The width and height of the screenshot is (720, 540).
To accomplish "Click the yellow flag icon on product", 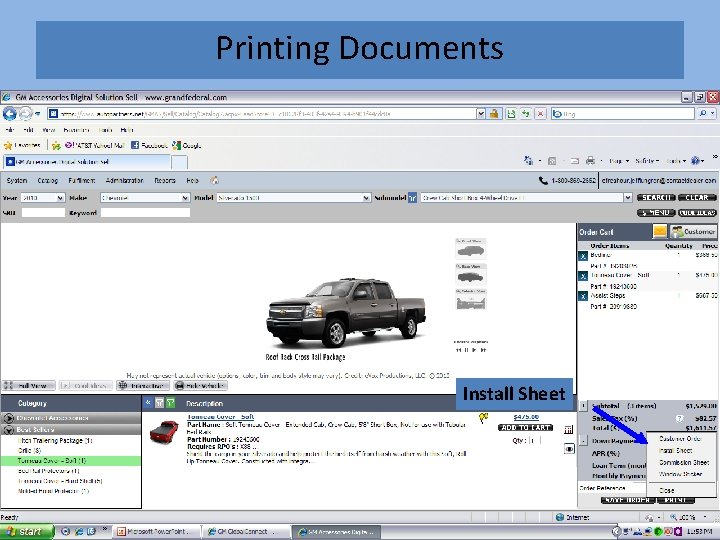I will (x=483, y=418).
